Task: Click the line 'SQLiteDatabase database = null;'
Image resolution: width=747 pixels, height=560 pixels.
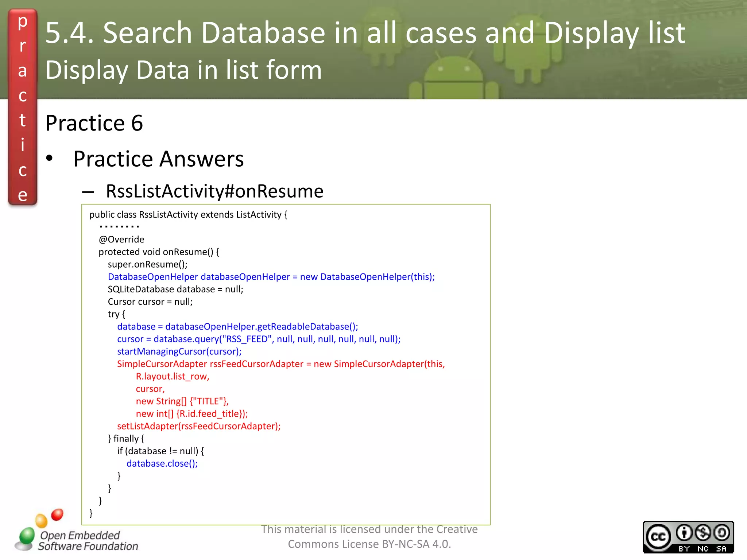Action: tap(175, 289)
